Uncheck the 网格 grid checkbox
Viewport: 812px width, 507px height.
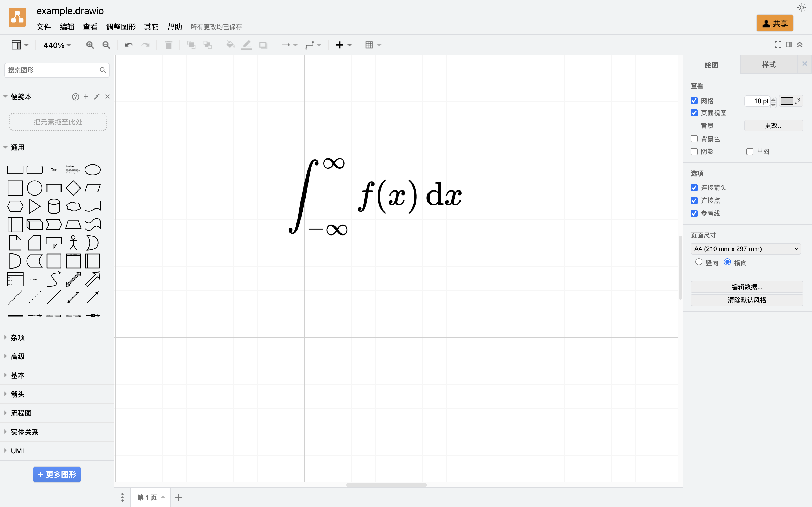[694, 101]
